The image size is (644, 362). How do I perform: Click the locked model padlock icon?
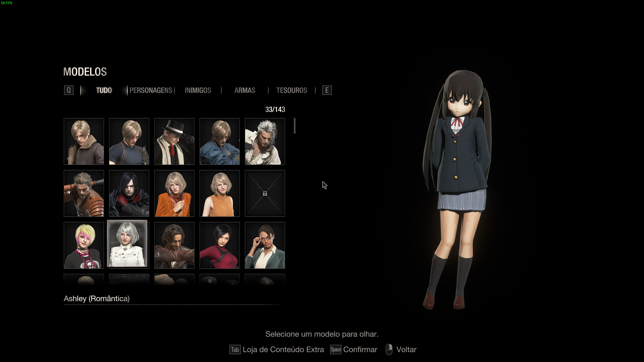pyautogui.click(x=265, y=194)
